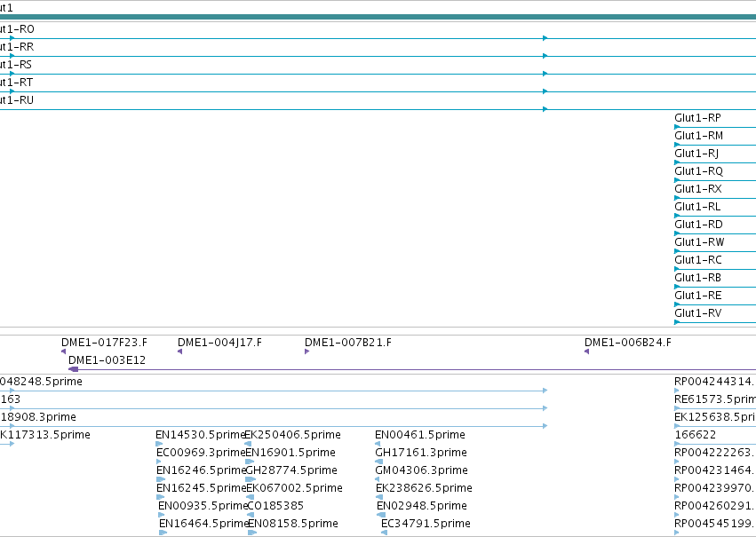Image resolution: width=756 pixels, height=537 pixels.
Task: Click the DME1-004J17.F purple arrow marker
Action: (x=179, y=351)
